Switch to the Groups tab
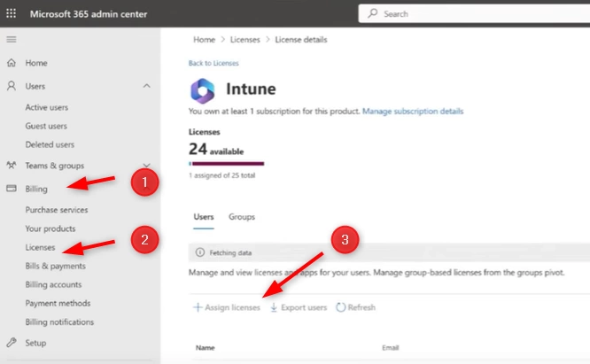This screenshot has width=590, height=364. click(242, 217)
